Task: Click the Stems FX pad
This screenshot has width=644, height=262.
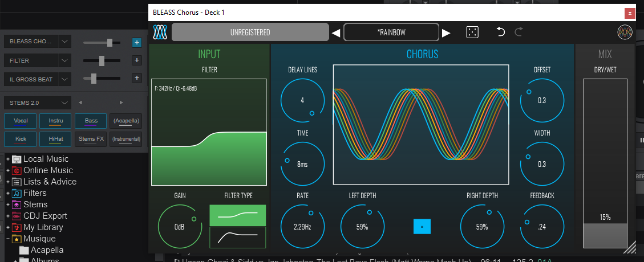Action: 91,139
